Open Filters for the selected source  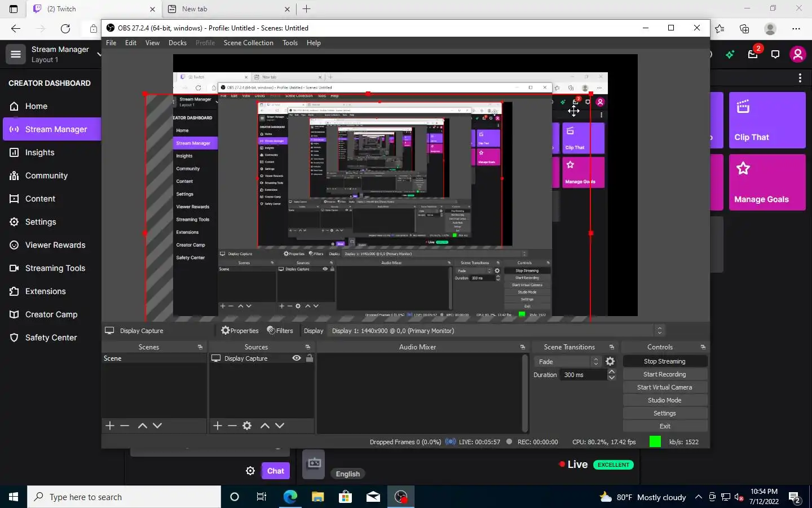coord(280,331)
